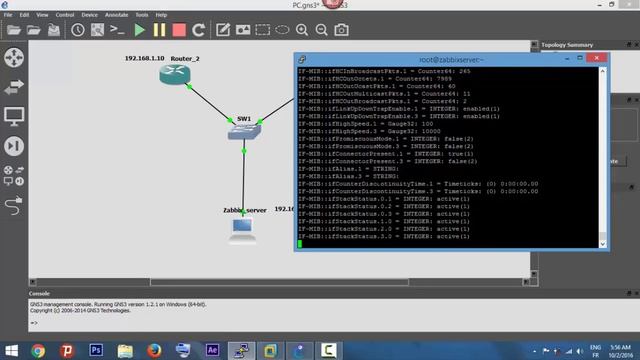The height and width of the screenshot is (360, 640).
Task: Click the New project folder icon
Action: click(14, 30)
